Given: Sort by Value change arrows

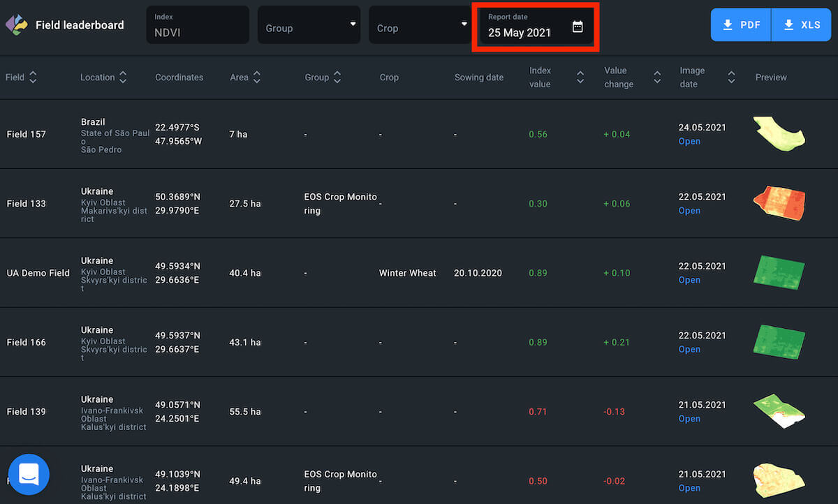Looking at the screenshot, I should coord(656,77).
